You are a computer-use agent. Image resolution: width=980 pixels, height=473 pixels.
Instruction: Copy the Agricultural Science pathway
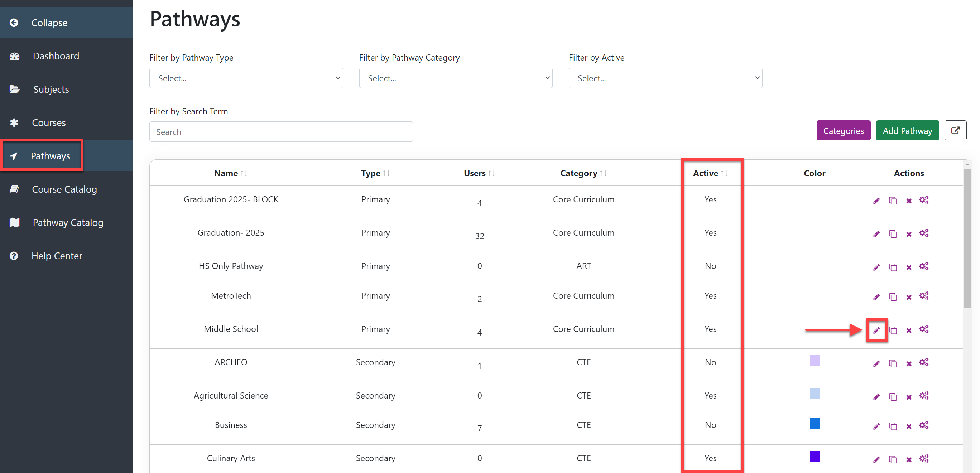pyautogui.click(x=893, y=397)
